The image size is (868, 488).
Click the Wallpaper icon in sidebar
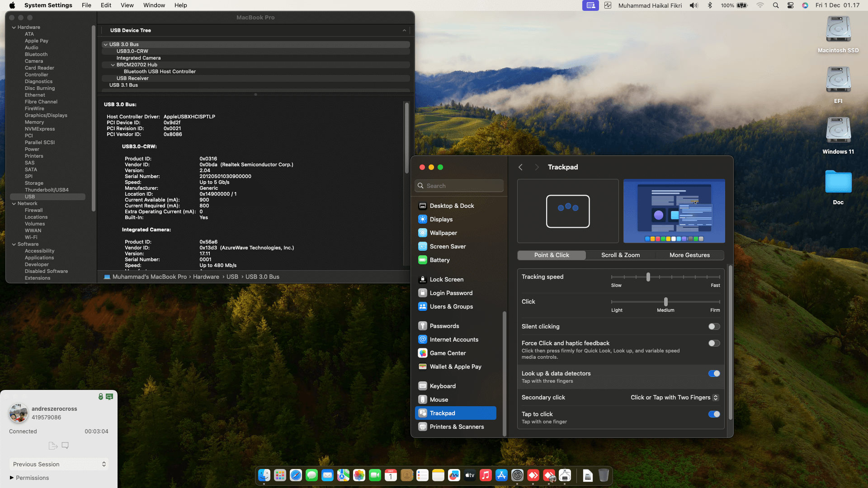click(x=422, y=233)
